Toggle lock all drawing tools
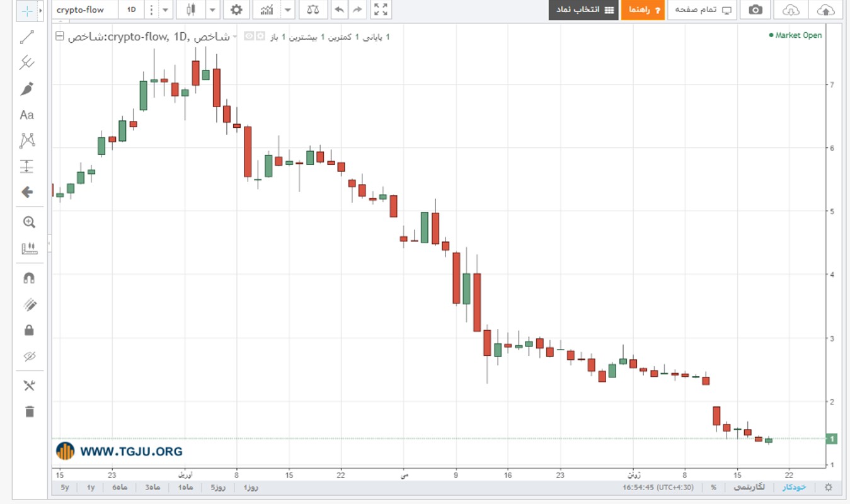 point(29,330)
